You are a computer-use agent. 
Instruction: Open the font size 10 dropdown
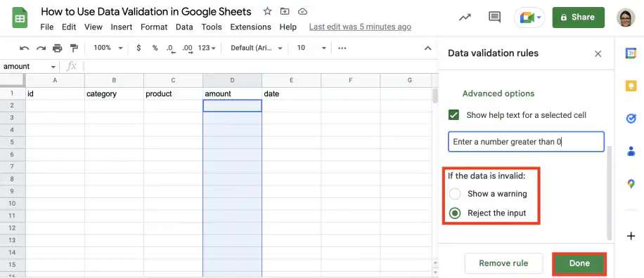pos(311,48)
